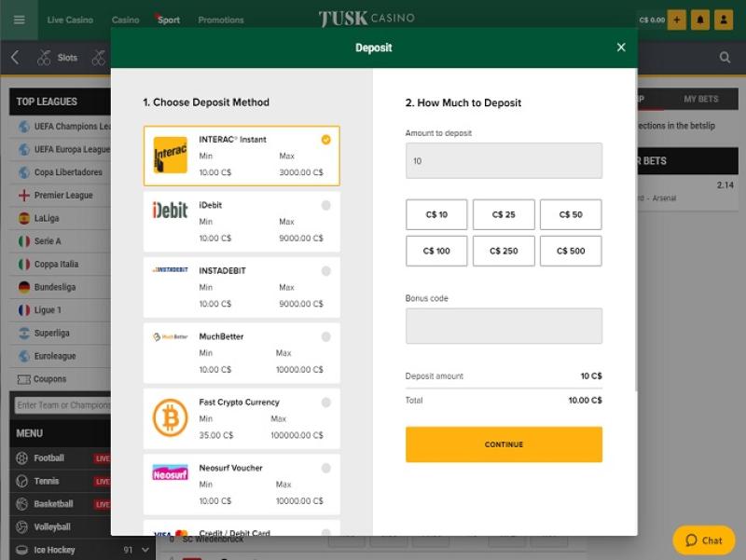Expand the Ice Hockey chevron
Screen dimensions: 746x560
(x=145, y=550)
